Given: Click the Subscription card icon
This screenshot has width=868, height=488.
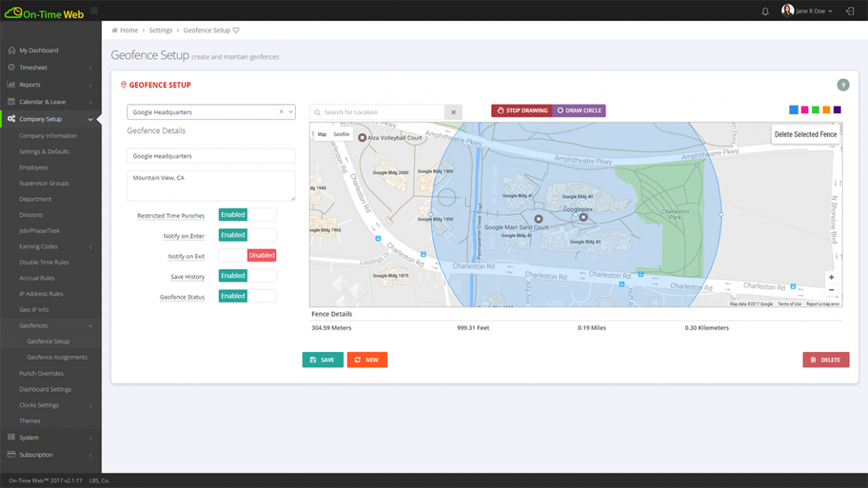Looking at the screenshot, I should pyautogui.click(x=11, y=455).
